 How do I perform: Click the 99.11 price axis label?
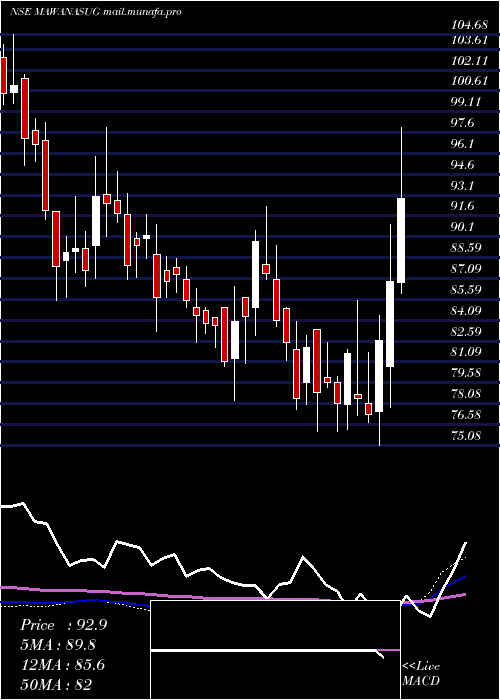pos(467,102)
